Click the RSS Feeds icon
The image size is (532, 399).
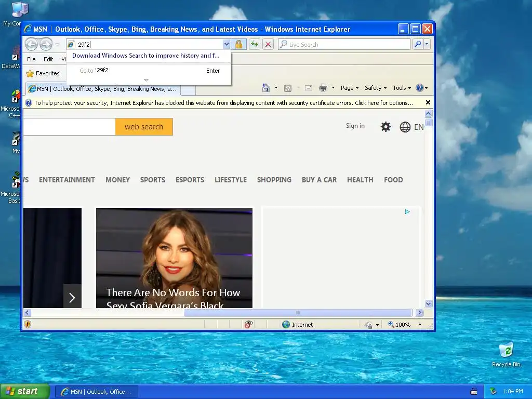[288, 88]
